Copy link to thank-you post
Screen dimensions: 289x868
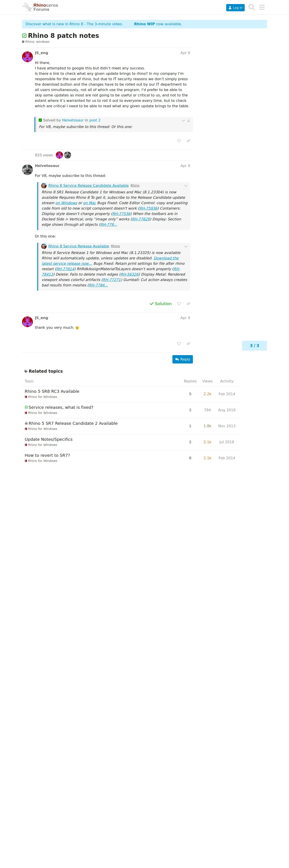[x=188, y=344]
